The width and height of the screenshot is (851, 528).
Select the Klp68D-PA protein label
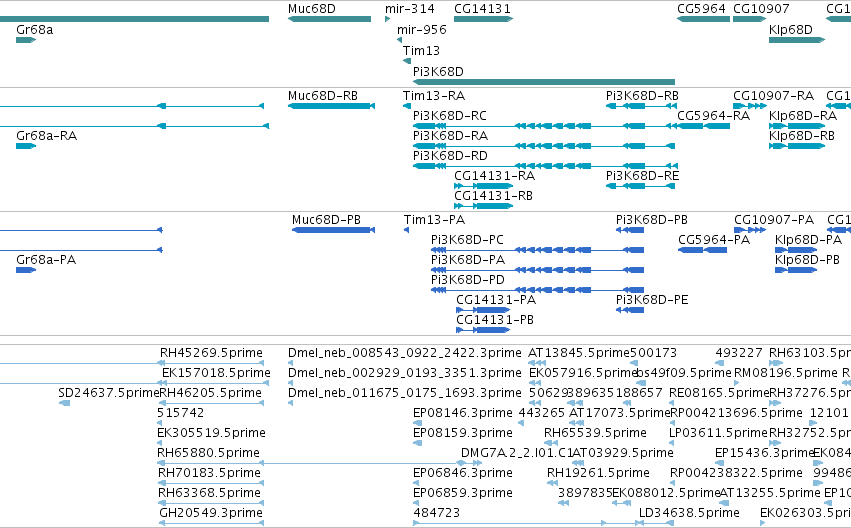pos(808,240)
